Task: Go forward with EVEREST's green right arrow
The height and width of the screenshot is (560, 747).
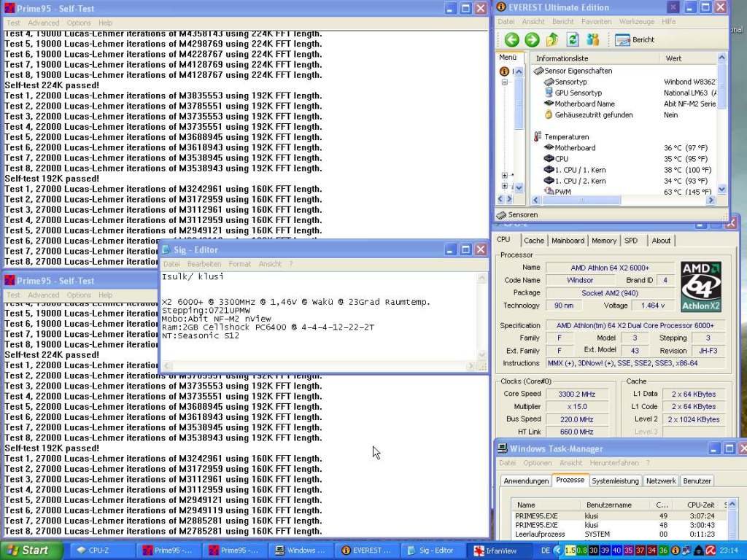Action: [x=532, y=40]
